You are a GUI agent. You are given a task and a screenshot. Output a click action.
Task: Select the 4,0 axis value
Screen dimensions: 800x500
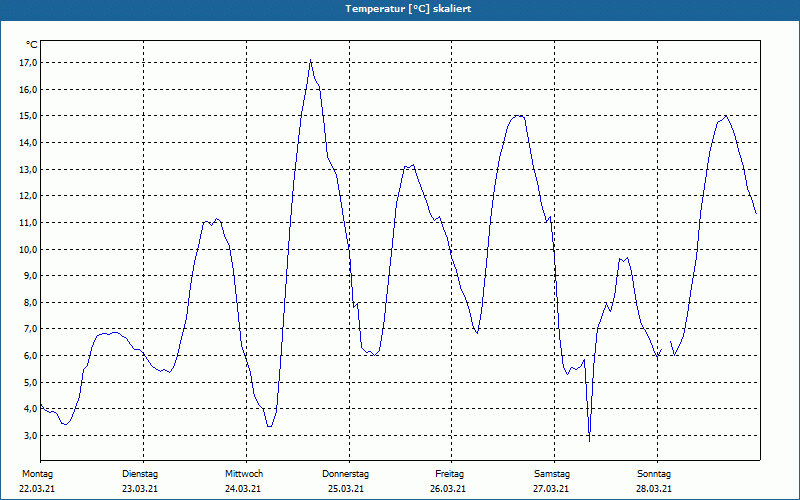pyautogui.click(x=30, y=409)
